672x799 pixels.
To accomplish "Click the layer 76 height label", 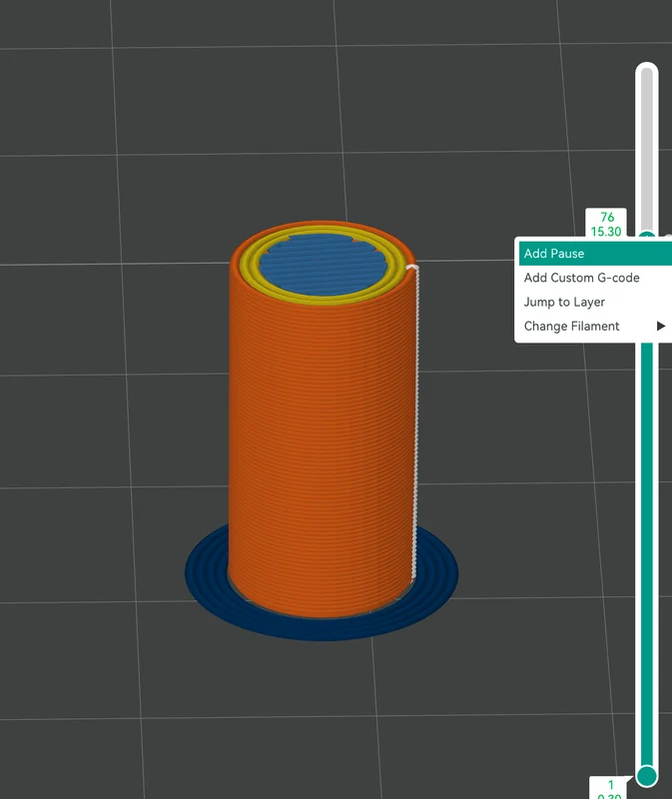I will [x=606, y=224].
